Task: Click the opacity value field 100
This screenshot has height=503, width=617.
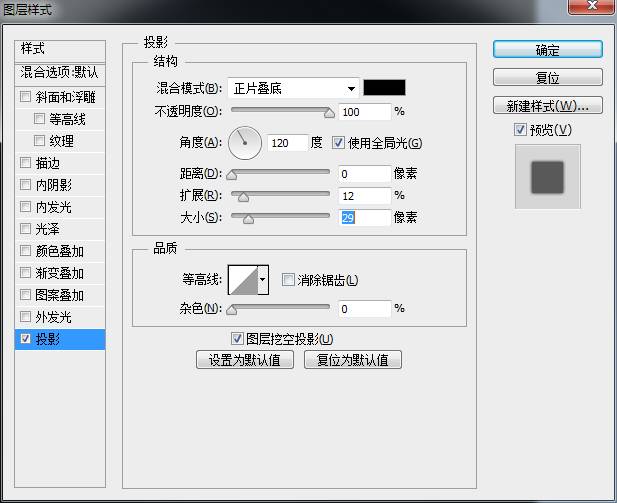Action: (364, 112)
